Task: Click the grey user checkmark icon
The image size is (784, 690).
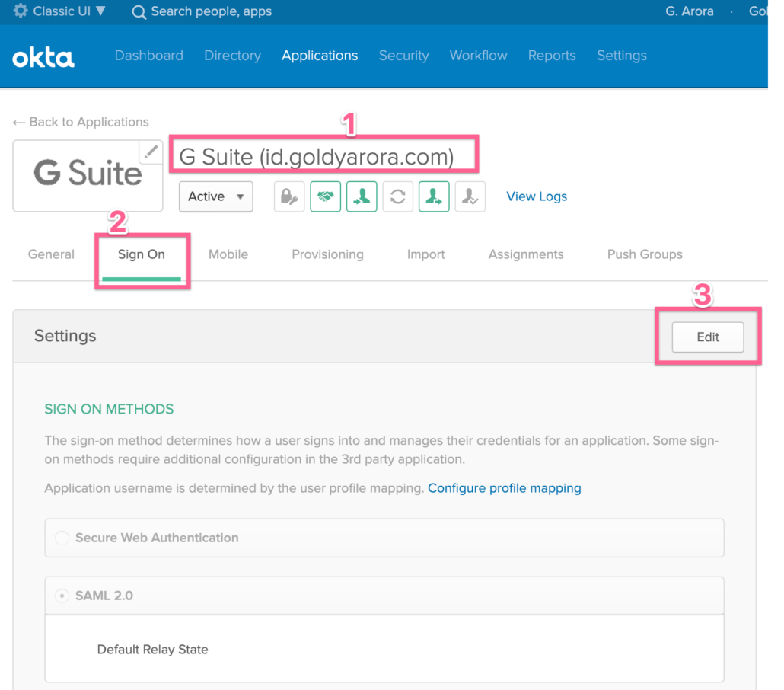Action: click(470, 196)
